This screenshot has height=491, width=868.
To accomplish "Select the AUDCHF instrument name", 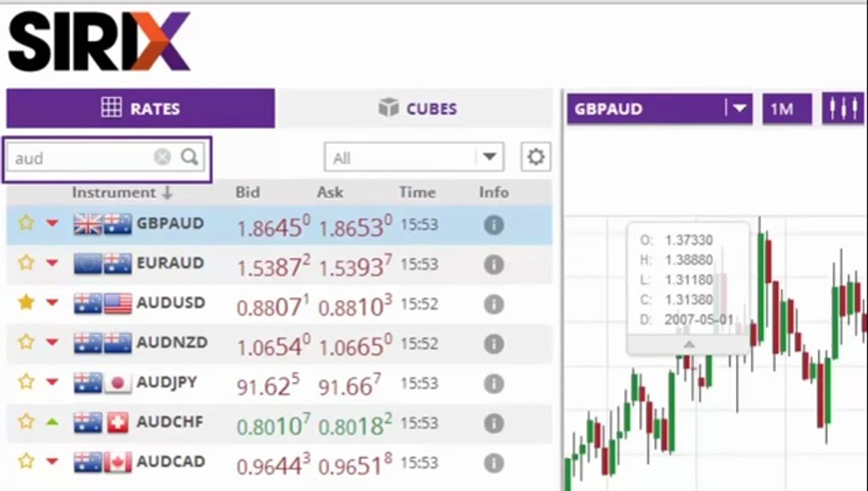I will coord(170,422).
